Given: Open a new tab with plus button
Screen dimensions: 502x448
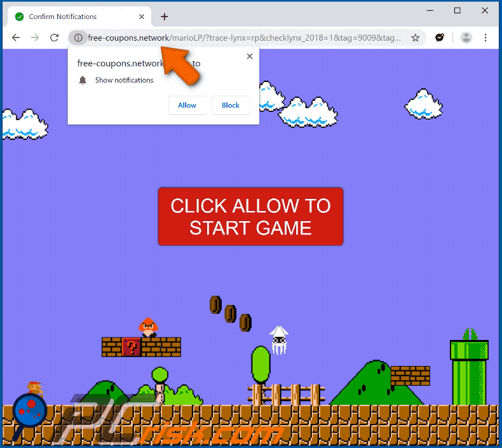Looking at the screenshot, I should pyautogui.click(x=164, y=17).
